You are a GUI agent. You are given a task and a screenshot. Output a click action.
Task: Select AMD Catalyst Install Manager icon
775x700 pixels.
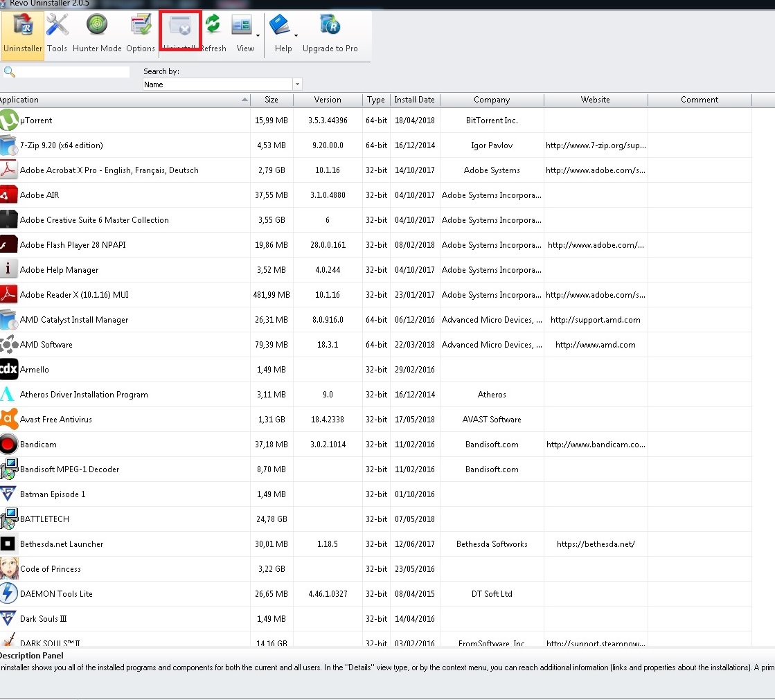point(9,320)
